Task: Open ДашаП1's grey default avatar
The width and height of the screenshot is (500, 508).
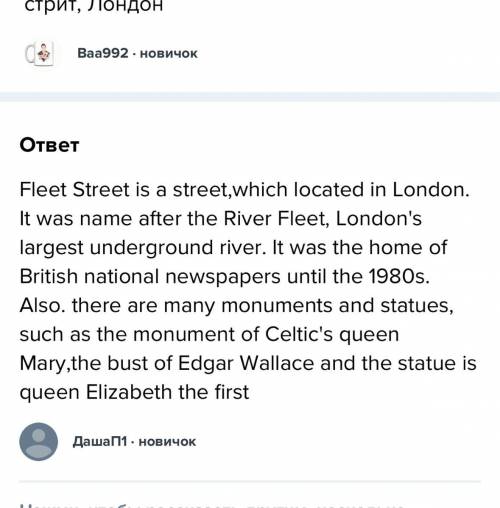Action: point(39,442)
